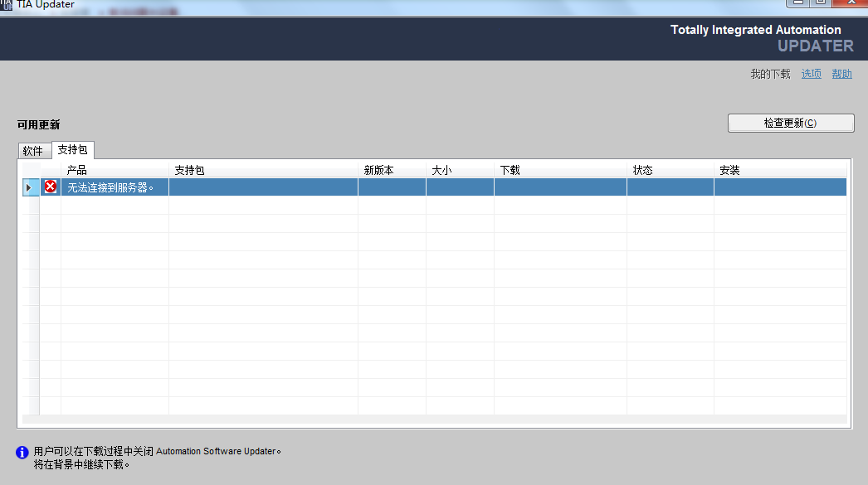Click the red error icon in first row
Image resolution: width=868 pixels, height=485 pixels.
(x=51, y=187)
